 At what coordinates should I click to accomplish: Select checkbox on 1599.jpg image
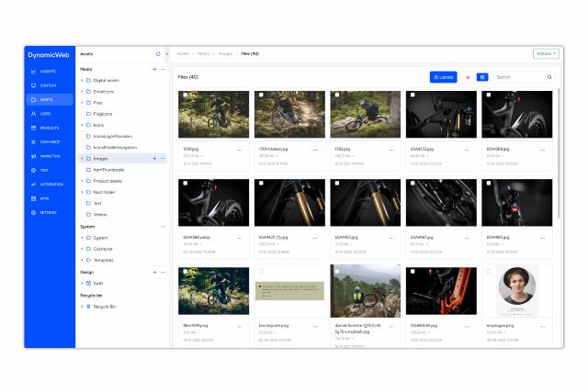click(x=186, y=95)
